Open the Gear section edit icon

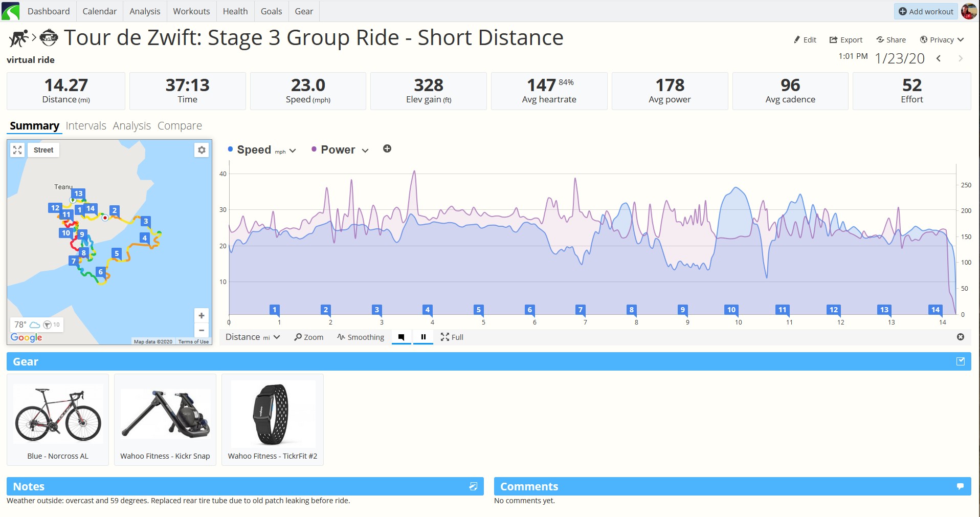pyautogui.click(x=961, y=361)
